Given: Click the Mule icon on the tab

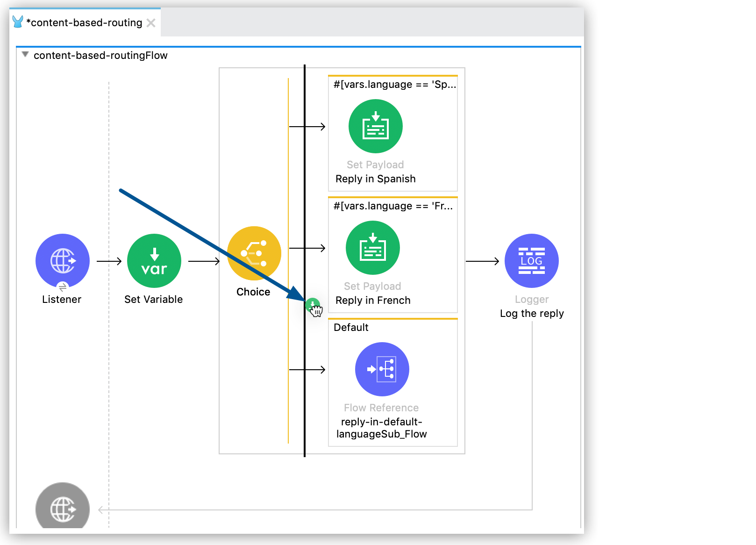Looking at the screenshot, I should 18,22.
